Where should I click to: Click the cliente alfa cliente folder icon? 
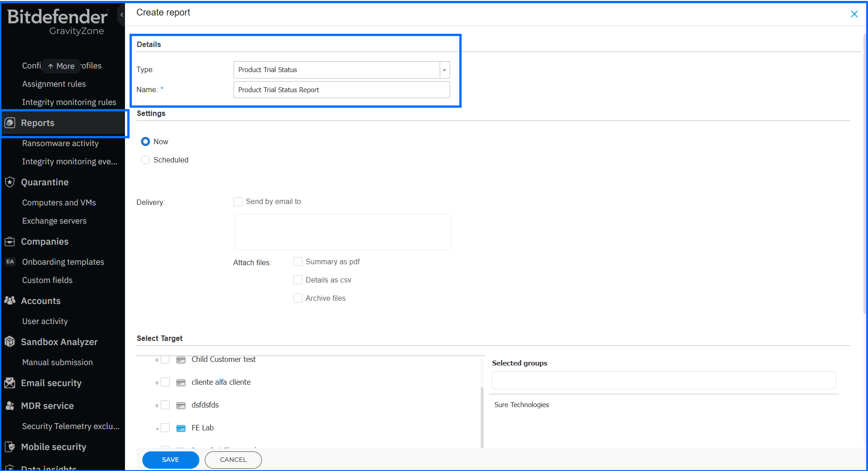point(181,382)
